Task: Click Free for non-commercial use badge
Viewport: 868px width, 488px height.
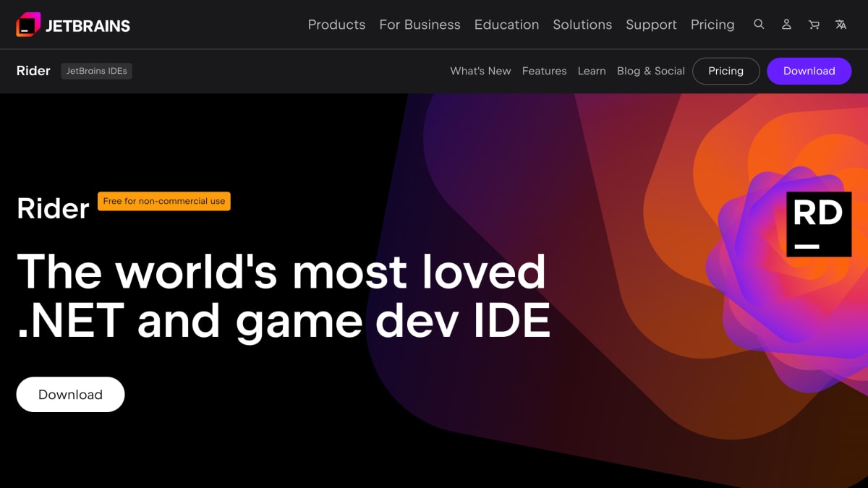Action: click(x=163, y=201)
